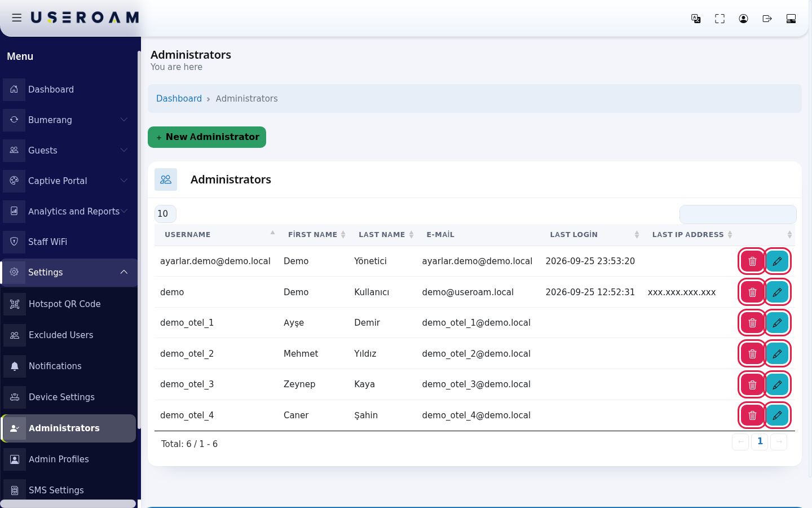Go to Hotspot QR Code settings
This screenshot has width=812, height=508.
pos(69,304)
